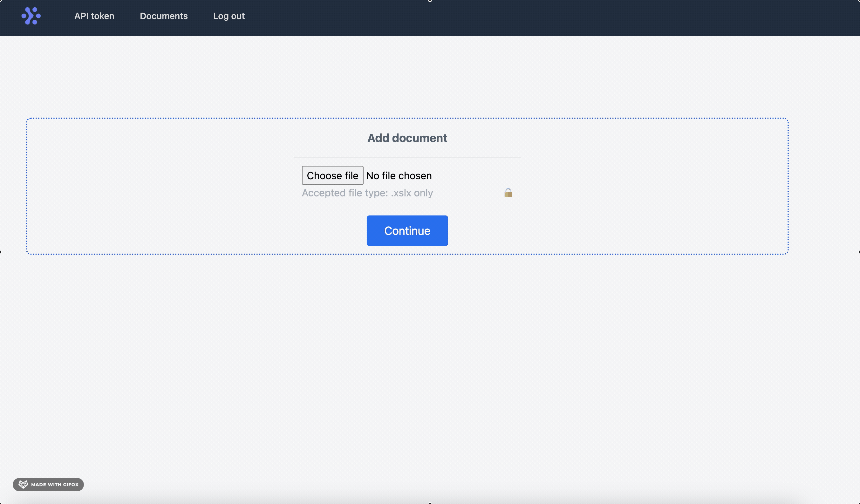860x504 pixels.
Task: Click the blue Continue button
Action: tap(407, 231)
